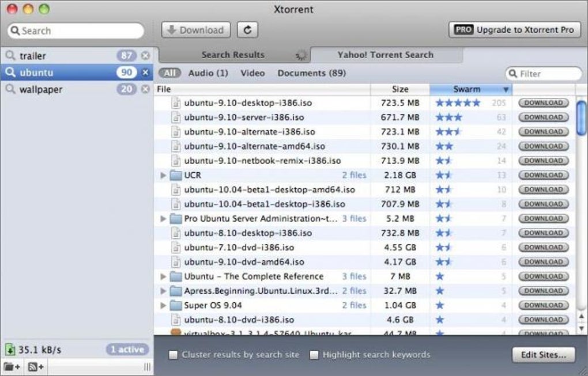Click file icon of ubuntu-9.10-desktop-i386.iso
The image size is (588, 376).
[176, 102]
